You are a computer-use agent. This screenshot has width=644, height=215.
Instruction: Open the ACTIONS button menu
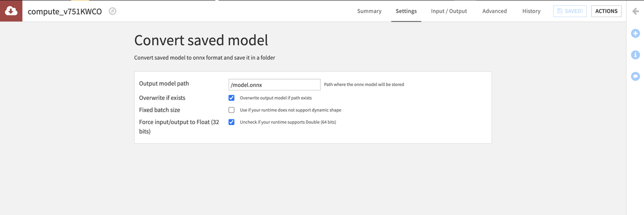tap(606, 11)
